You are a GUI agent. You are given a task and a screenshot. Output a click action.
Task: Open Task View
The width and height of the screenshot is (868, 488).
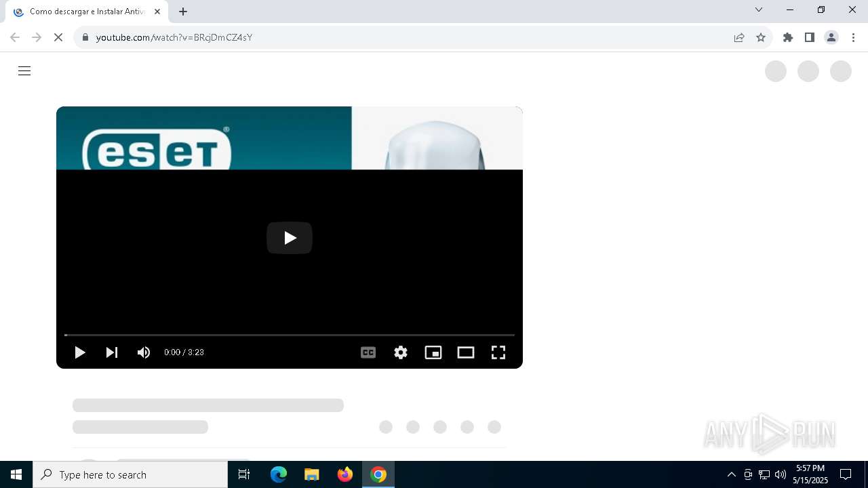(244, 474)
